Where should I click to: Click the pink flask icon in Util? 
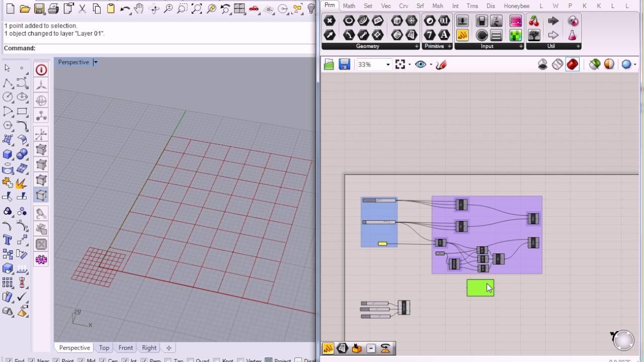point(573,35)
